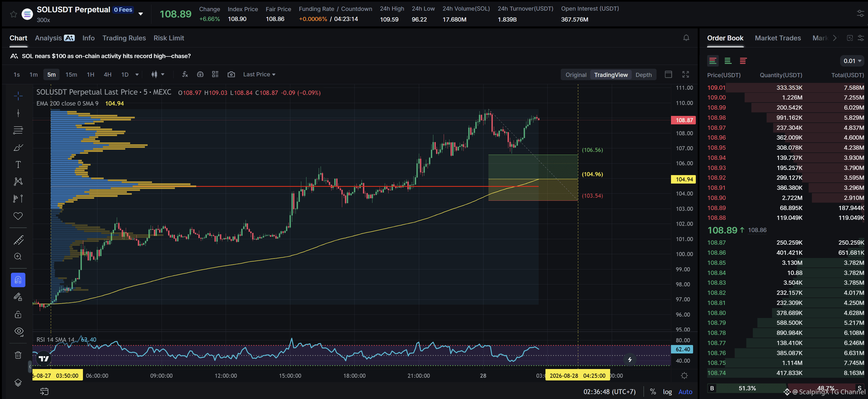Show bids-only green order book view

pos(728,61)
